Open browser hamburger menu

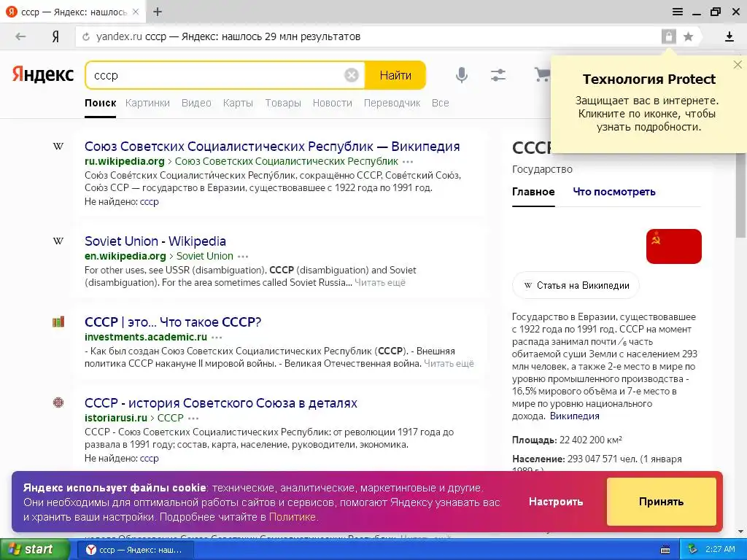[x=677, y=12]
